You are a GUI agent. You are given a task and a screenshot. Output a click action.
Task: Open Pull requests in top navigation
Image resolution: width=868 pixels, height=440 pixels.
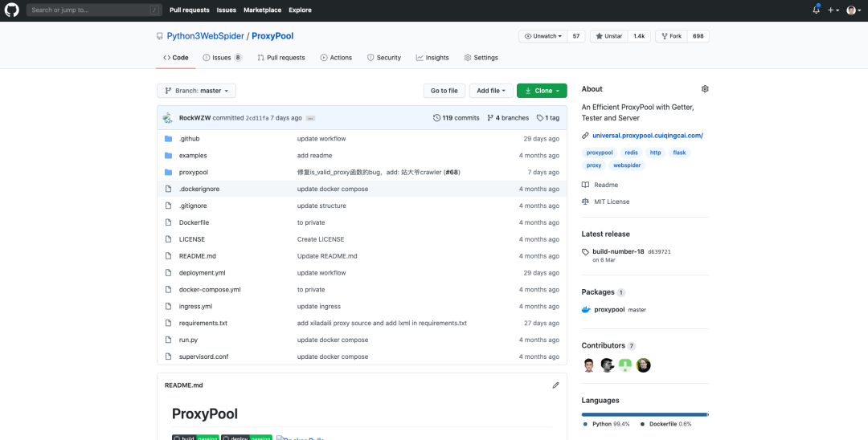point(190,10)
